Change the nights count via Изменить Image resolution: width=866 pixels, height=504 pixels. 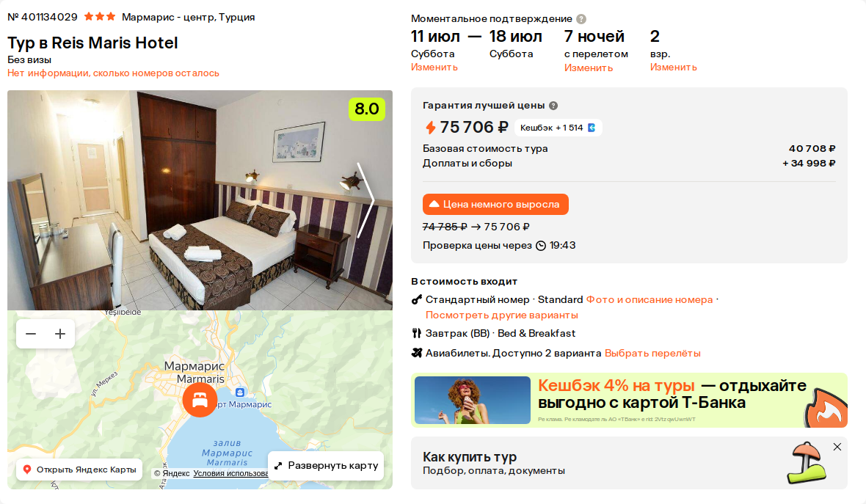coord(588,68)
